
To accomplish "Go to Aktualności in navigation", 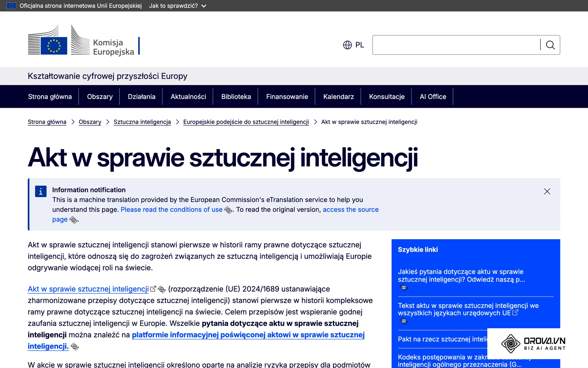I will (x=188, y=96).
